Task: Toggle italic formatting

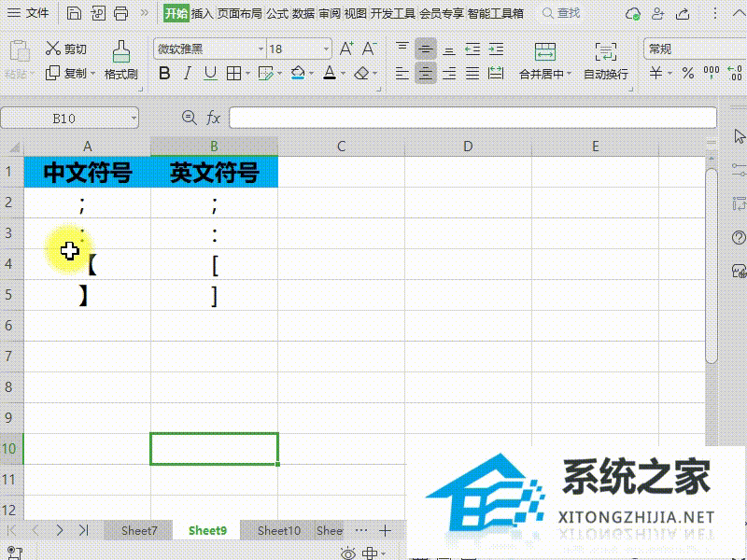Action: (188, 74)
